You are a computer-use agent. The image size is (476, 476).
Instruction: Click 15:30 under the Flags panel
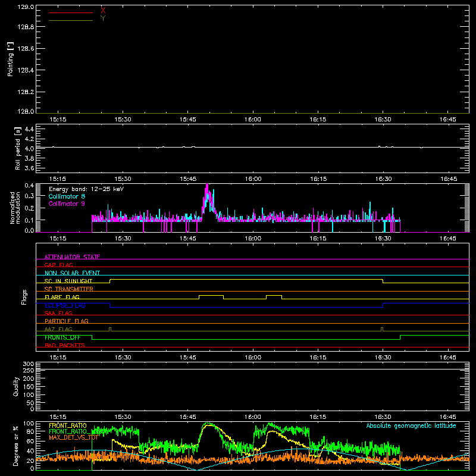tap(123, 358)
